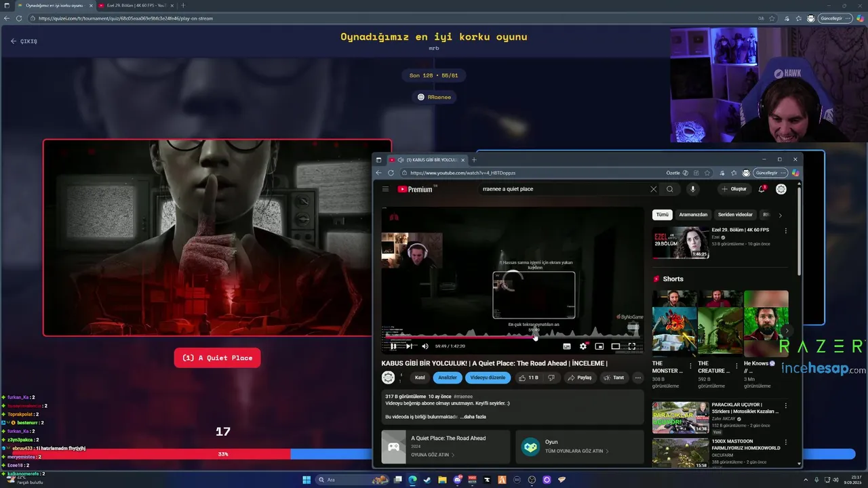The image size is (868, 488).
Task: Select the Seriden videolar chip
Action: [735, 214]
